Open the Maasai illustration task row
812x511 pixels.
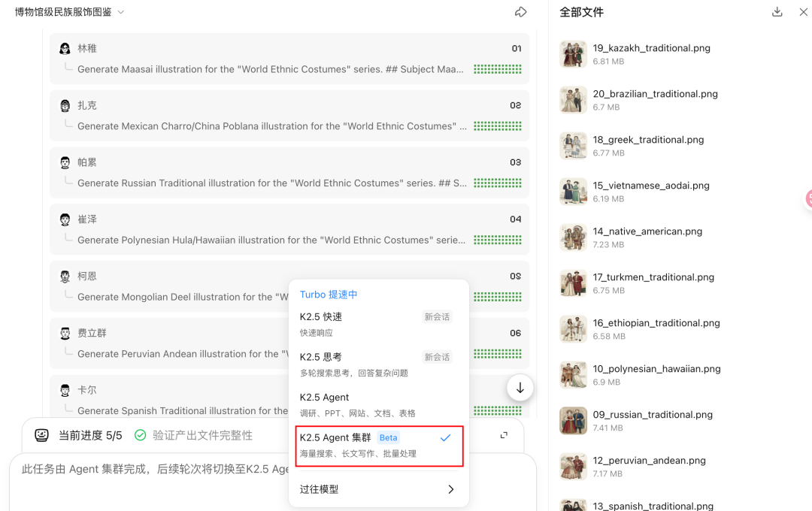point(289,59)
